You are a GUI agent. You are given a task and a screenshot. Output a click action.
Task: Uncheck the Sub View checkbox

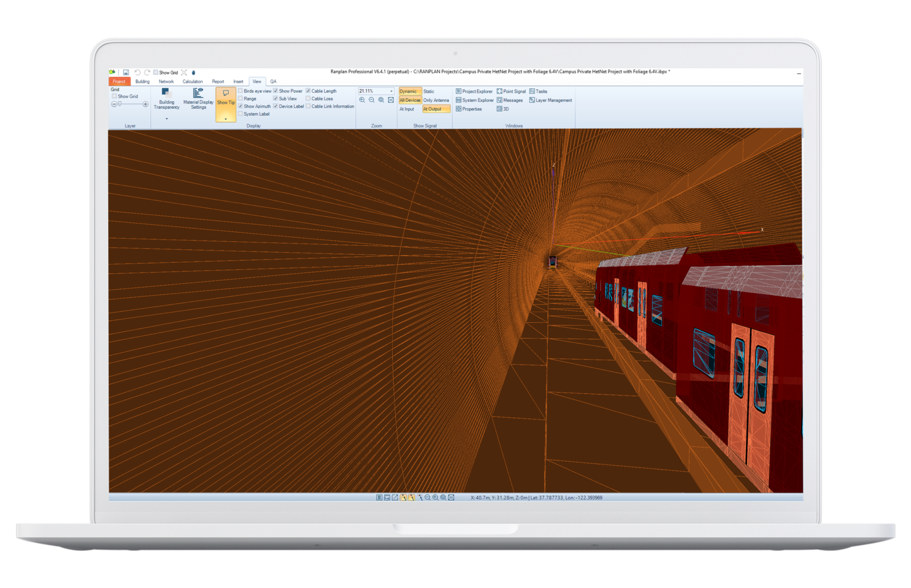click(x=276, y=98)
